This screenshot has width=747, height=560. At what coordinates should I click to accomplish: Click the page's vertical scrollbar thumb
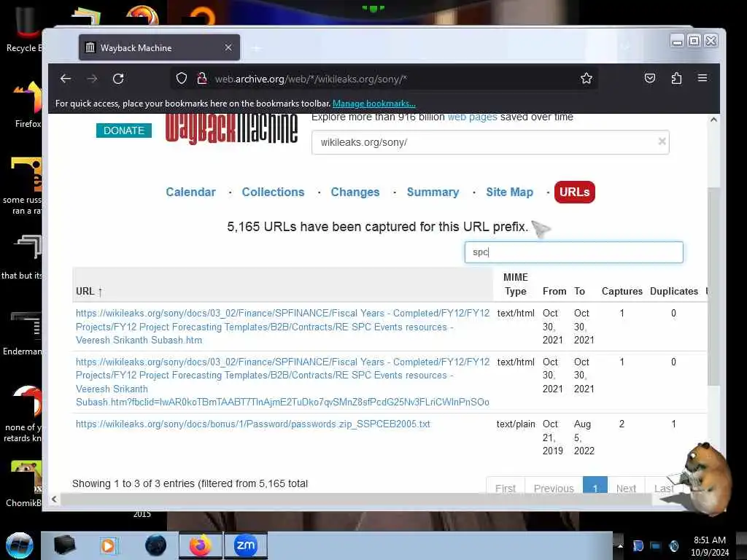[x=713, y=286]
